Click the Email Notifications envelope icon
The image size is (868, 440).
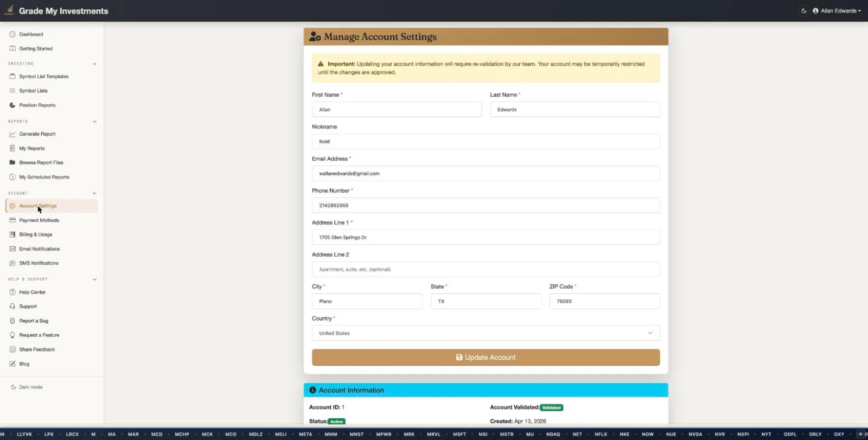(x=12, y=249)
